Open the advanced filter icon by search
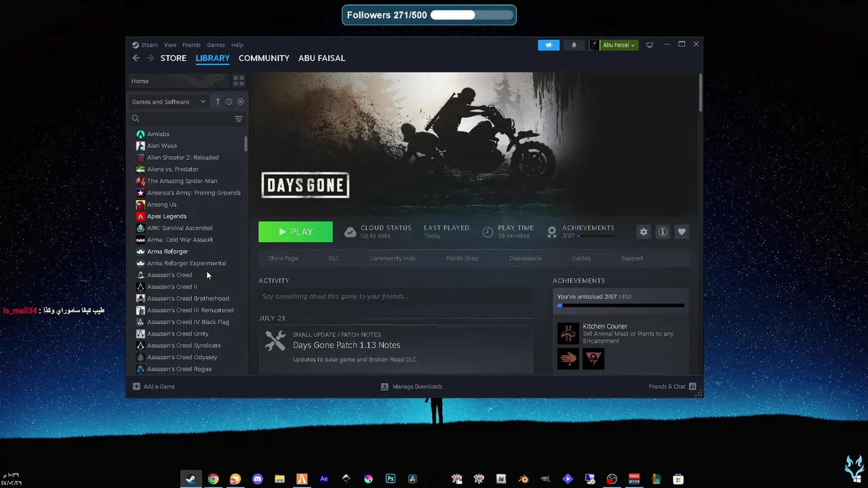868x488 pixels. pos(239,119)
